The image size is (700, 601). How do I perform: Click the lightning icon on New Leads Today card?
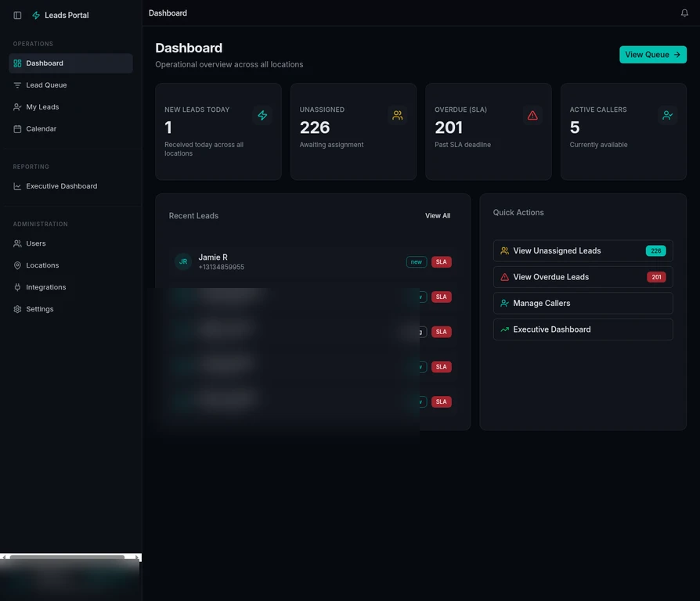coord(262,114)
